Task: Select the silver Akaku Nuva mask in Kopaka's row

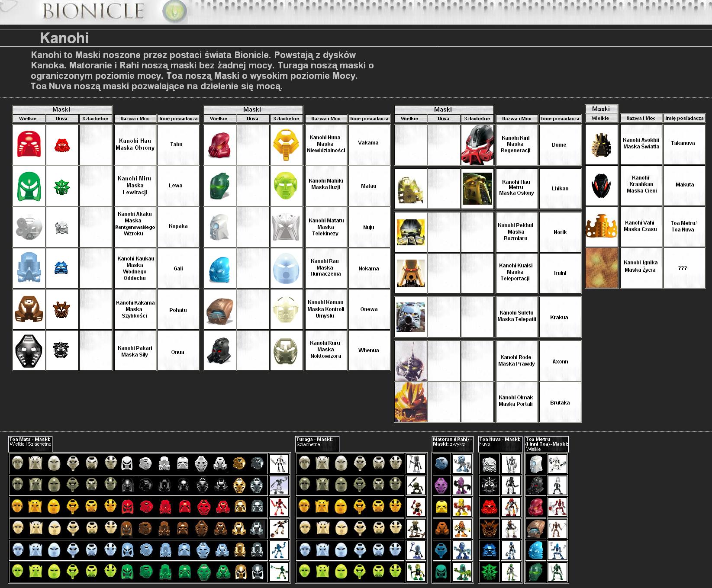Action: click(62, 228)
